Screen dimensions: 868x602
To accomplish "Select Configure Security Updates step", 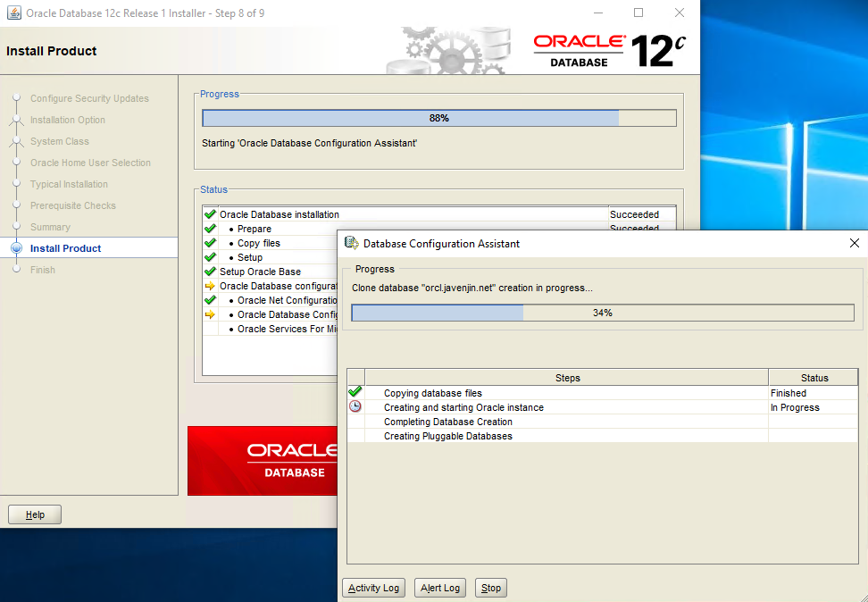I will coord(89,98).
